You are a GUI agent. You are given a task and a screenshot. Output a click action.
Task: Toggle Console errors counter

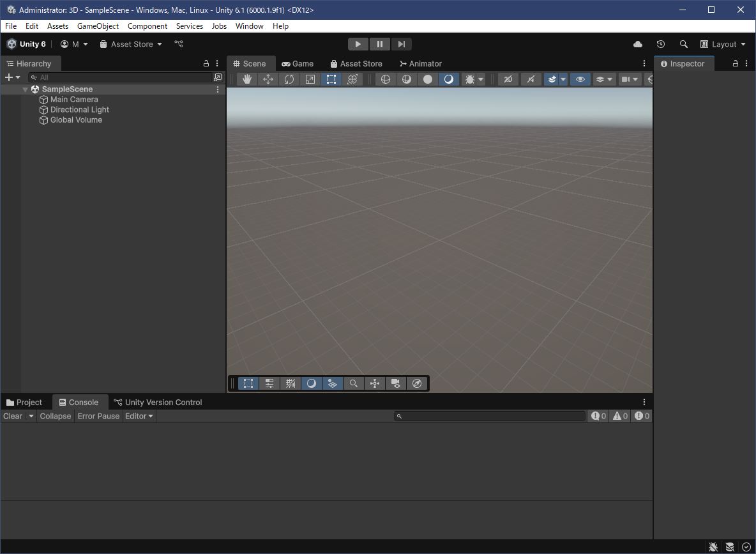coord(642,416)
